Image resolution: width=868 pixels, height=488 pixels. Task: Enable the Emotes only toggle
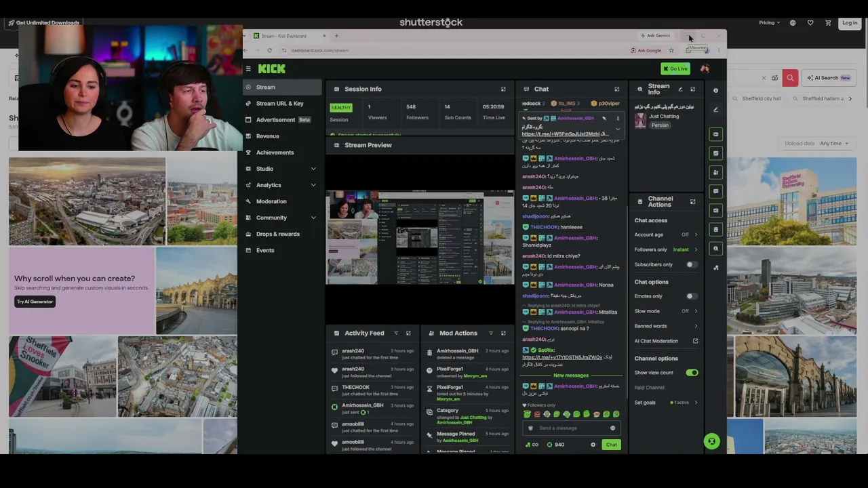(x=691, y=296)
